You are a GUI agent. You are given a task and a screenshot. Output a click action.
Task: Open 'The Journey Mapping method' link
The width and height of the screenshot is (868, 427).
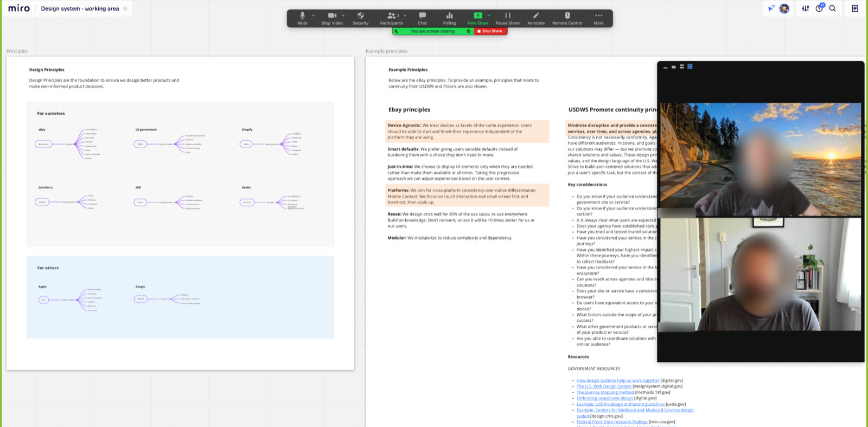(605, 392)
